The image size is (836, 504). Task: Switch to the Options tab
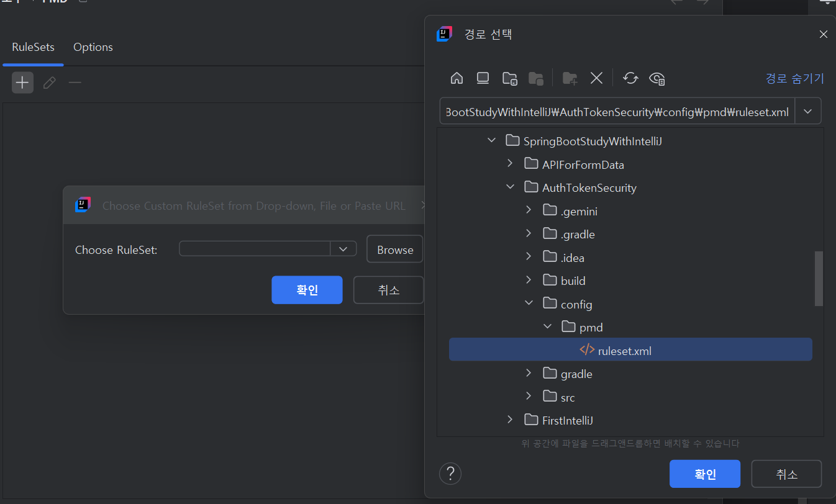pos(93,47)
